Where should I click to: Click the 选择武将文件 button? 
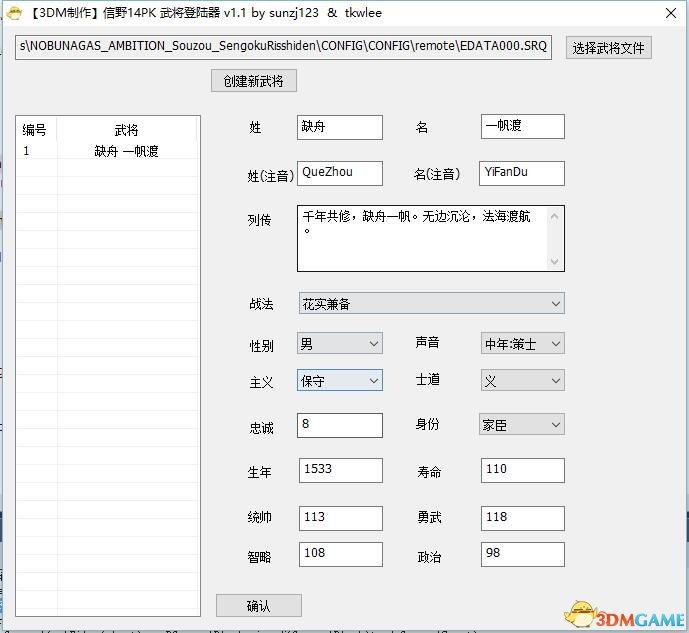tap(609, 48)
